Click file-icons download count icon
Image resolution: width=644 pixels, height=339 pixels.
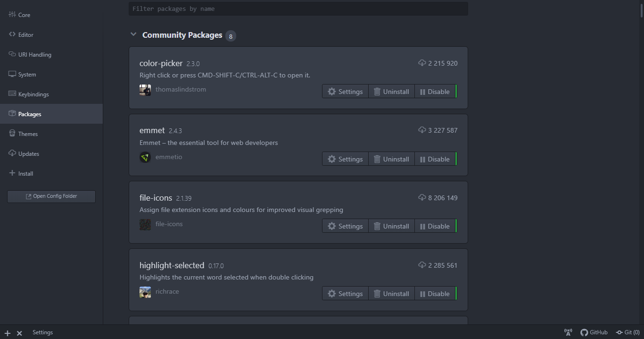[422, 197]
